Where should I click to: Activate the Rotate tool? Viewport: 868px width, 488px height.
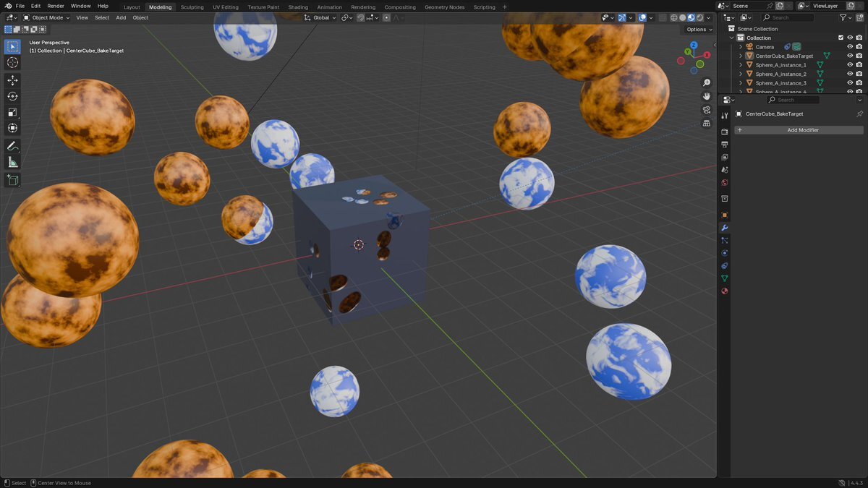[12, 96]
